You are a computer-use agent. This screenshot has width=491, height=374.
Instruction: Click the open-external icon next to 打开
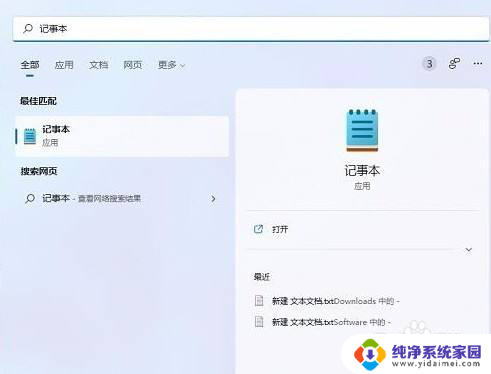258,229
